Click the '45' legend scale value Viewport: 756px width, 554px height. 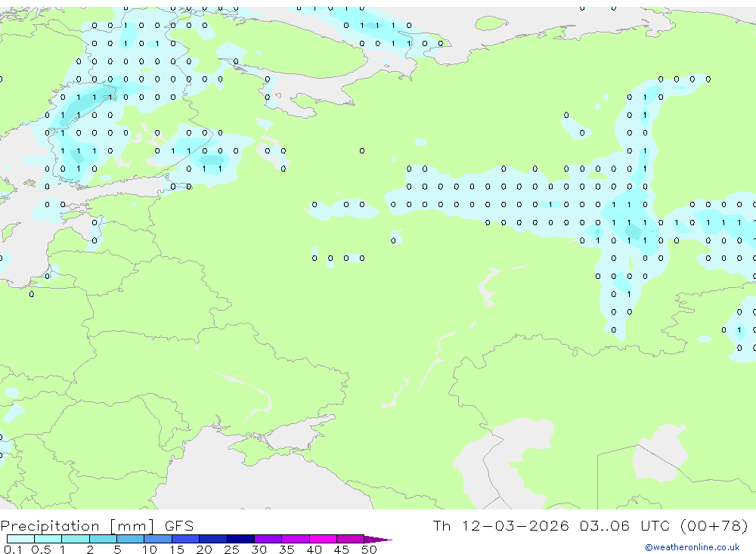pos(342,549)
